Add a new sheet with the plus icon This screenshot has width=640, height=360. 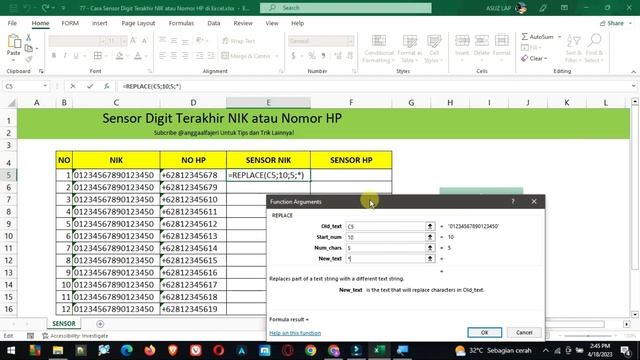click(100, 324)
